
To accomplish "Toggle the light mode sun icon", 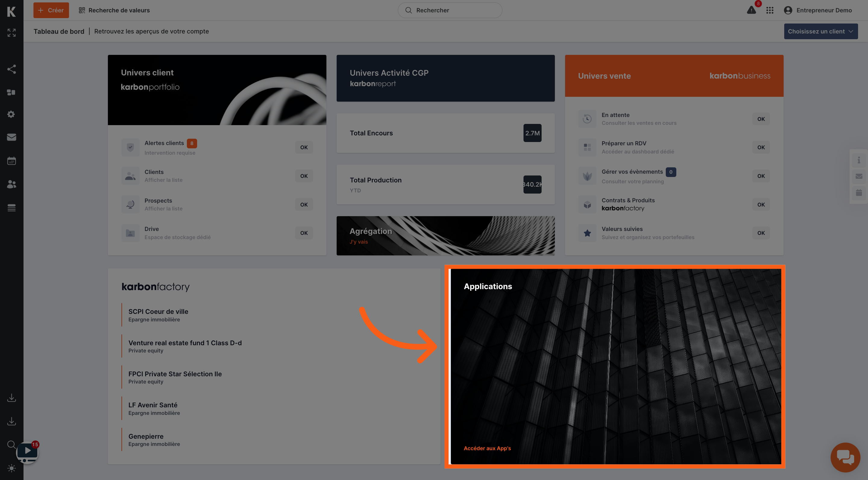I will [x=11, y=468].
